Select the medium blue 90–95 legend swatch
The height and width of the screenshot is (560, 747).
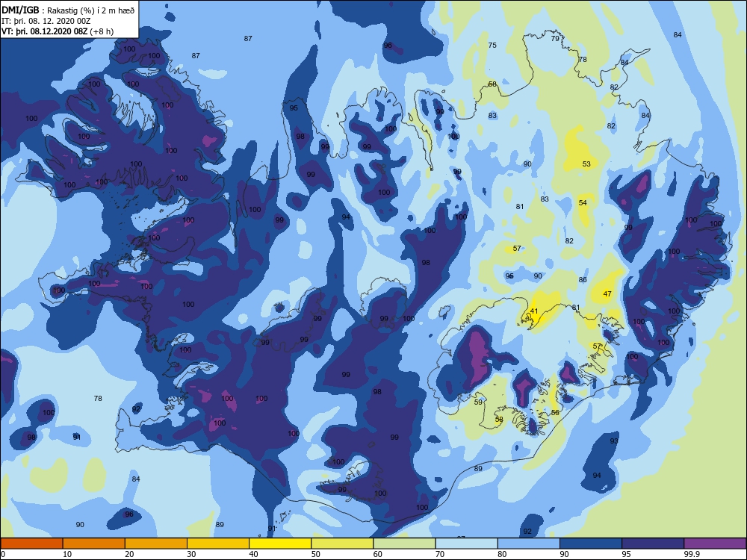[x=591, y=544]
